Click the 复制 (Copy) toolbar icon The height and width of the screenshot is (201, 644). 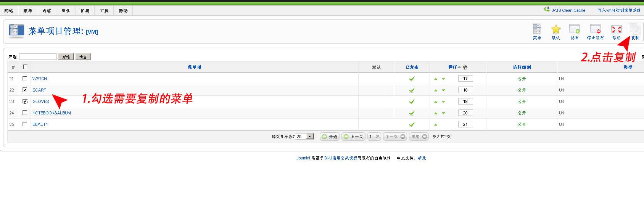[x=635, y=31]
